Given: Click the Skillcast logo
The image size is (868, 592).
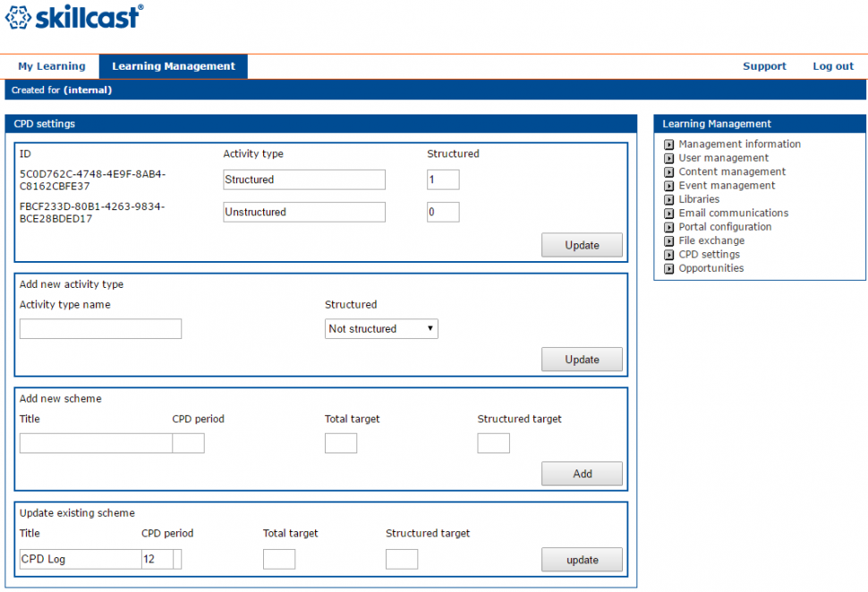Looking at the screenshot, I should (74, 17).
